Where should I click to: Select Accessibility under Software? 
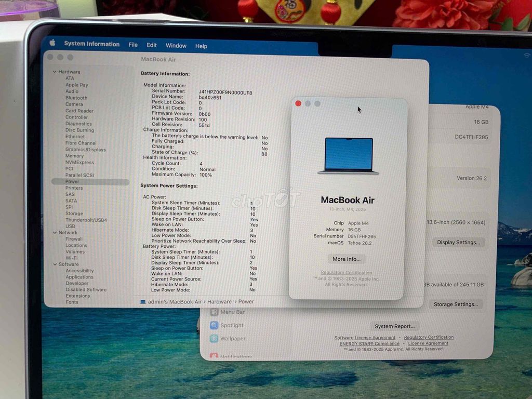point(79,271)
